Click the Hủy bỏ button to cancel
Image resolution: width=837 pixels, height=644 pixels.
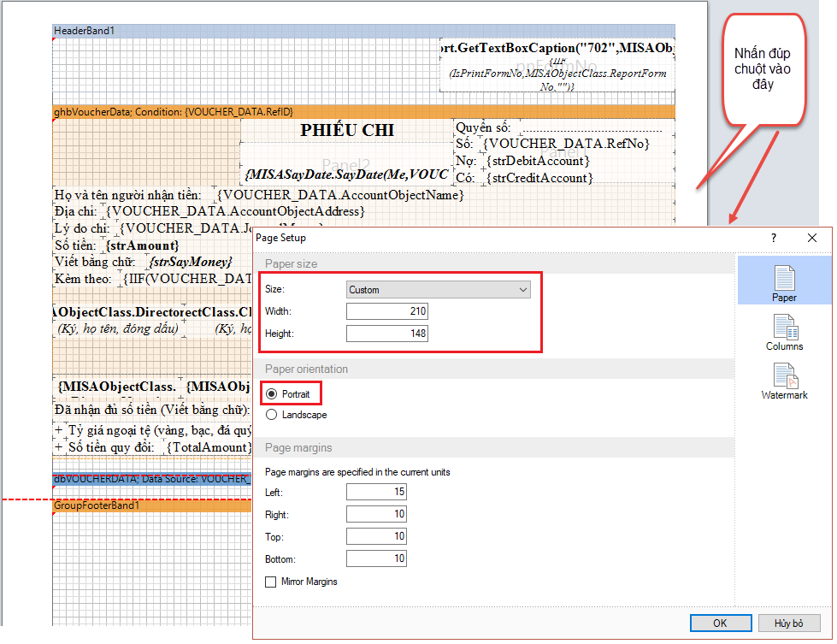(x=788, y=623)
